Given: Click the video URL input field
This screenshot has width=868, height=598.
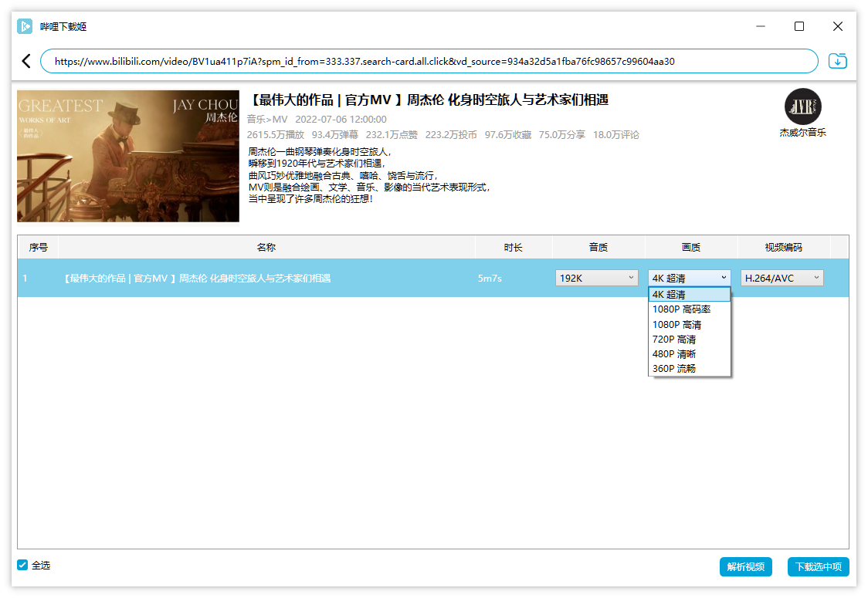Looking at the screenshot, I should 429,61.
